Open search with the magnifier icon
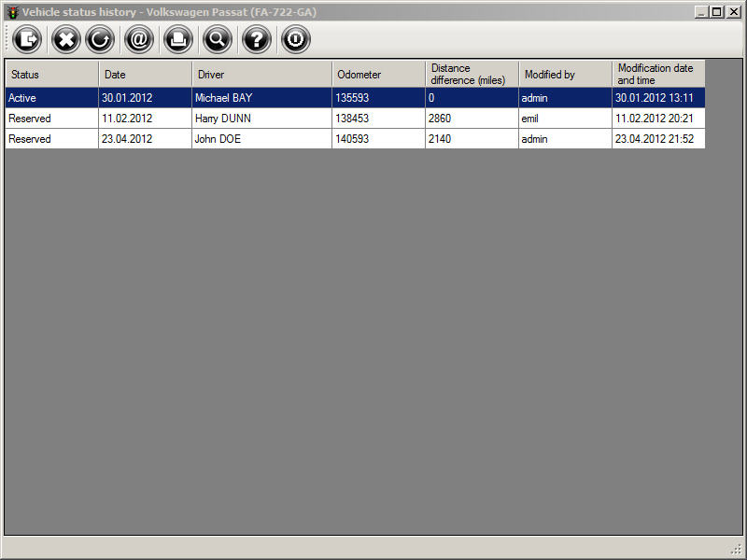The height and width of the screenshot is (560, 747). click(x=217, y=39)
